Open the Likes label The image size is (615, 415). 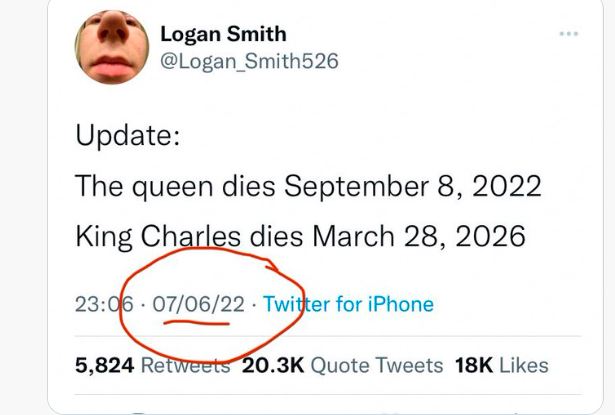[x=524, y=366]
